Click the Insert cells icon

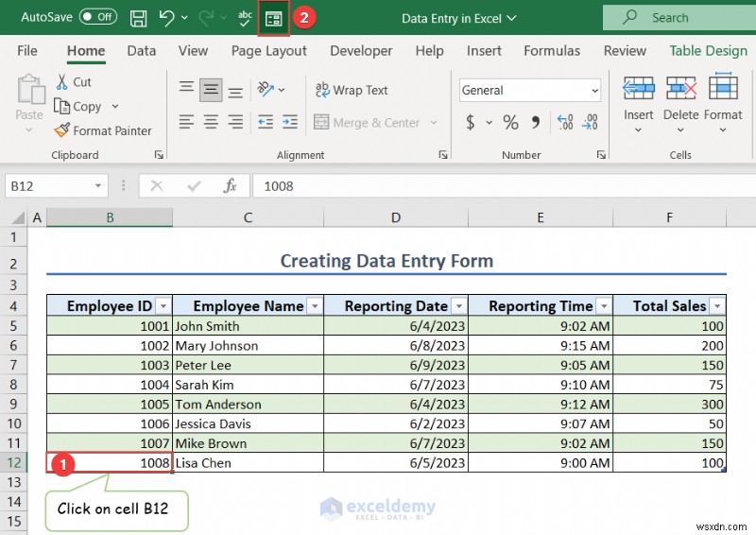click(x=639, y=88)
